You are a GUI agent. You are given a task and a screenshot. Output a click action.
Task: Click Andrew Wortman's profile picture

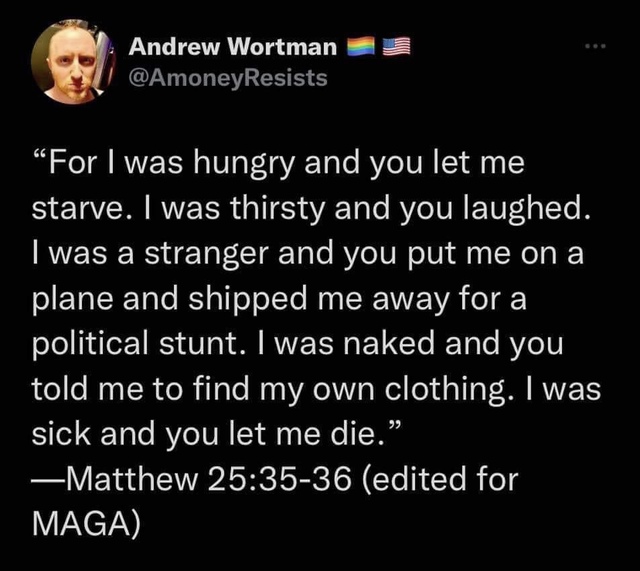[x=73, y=62]
